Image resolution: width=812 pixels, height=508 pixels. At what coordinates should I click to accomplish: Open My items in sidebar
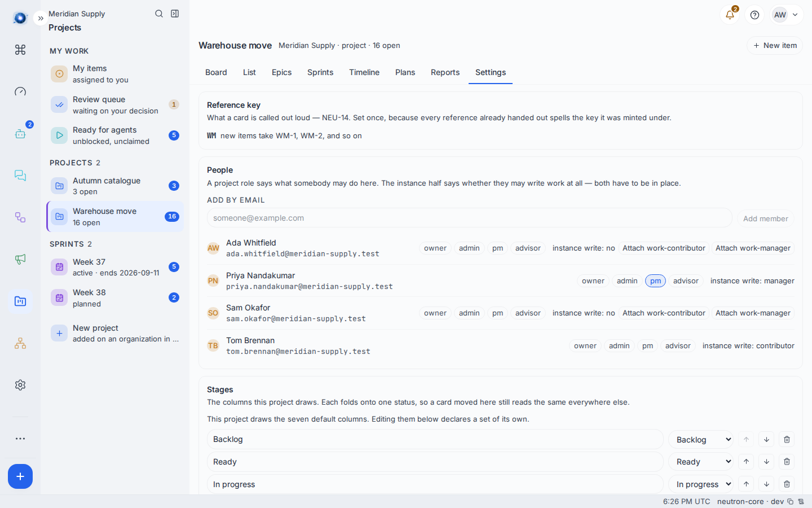[x=115, y=74]
